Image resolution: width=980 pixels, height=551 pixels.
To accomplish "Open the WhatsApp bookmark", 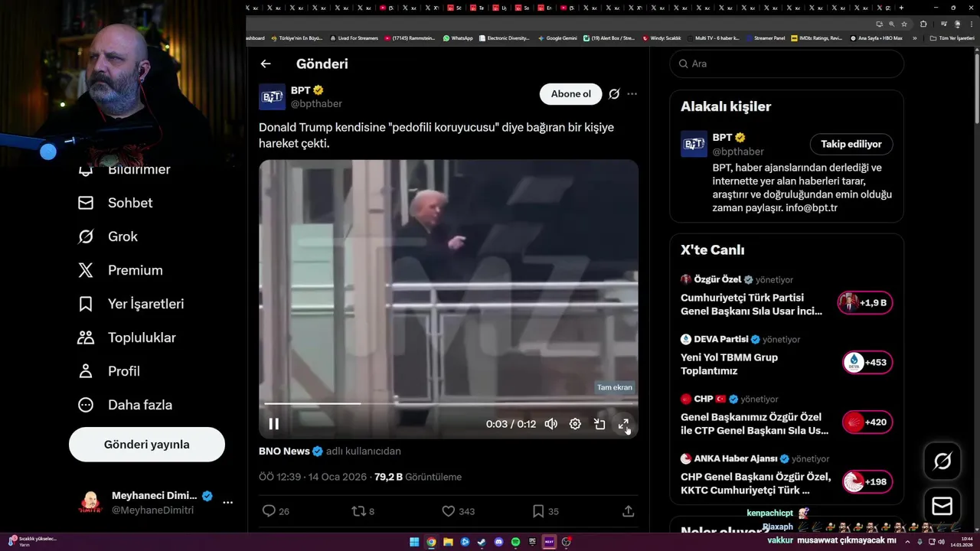I will pos(458,37).
